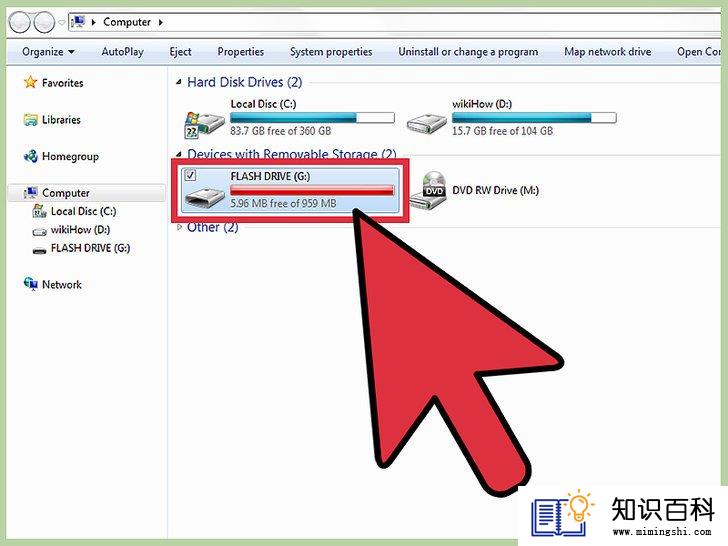The height and width of the screenshot is (546, 728).
Task: Open the Organize dropdown menu
Action: click(48, 52)
